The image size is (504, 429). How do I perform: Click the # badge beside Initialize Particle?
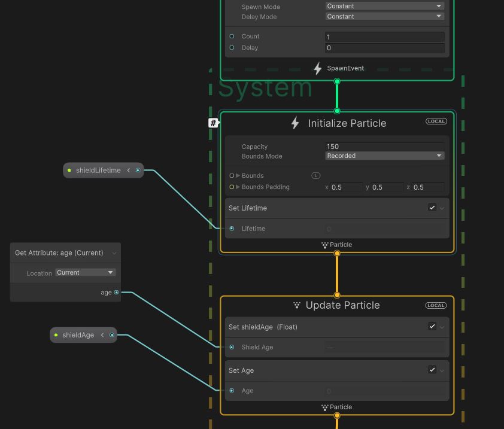pos(213,123)
